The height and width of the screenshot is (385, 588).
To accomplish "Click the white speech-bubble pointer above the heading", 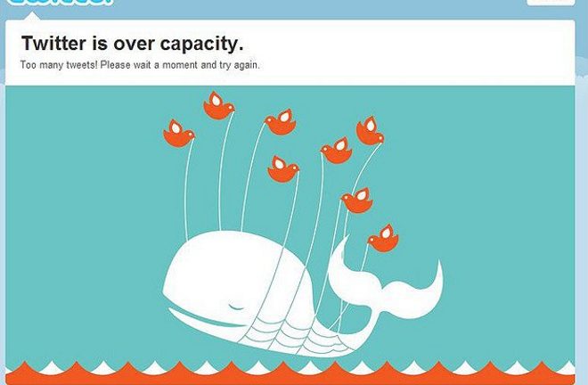I will click(x=32, y=16).
